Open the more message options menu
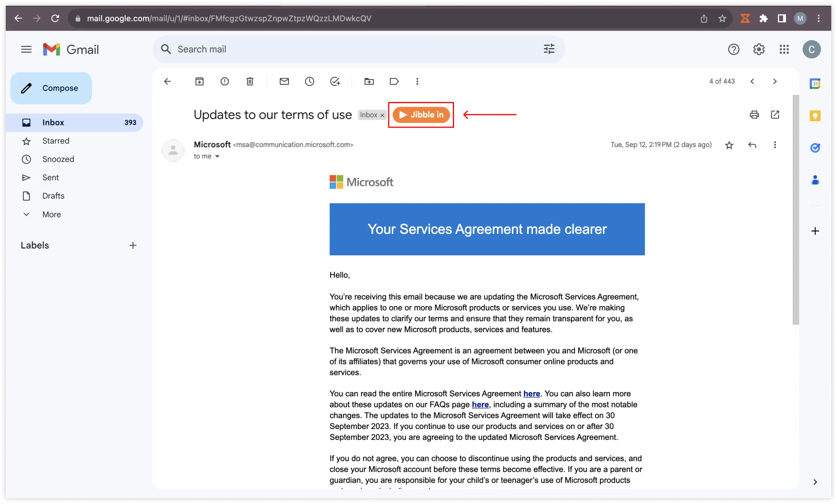The height and width of the screenshot is (504, 837). click(775, 145)
